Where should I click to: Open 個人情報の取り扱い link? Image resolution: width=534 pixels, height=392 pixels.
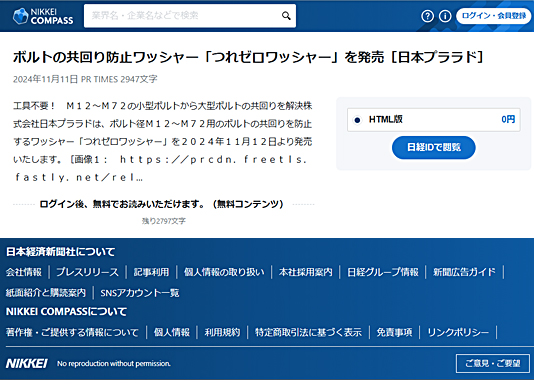pyautogui.click(x=224, y=272)
